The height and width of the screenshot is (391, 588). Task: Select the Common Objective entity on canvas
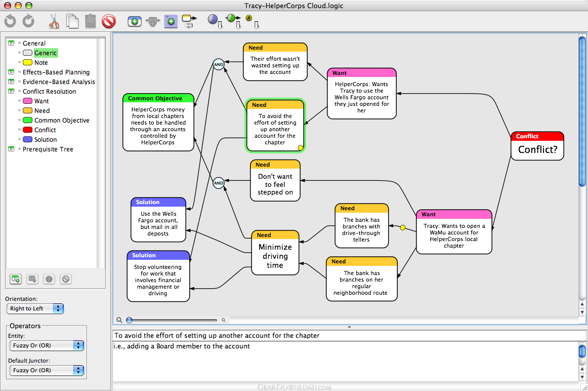(158, 123)
